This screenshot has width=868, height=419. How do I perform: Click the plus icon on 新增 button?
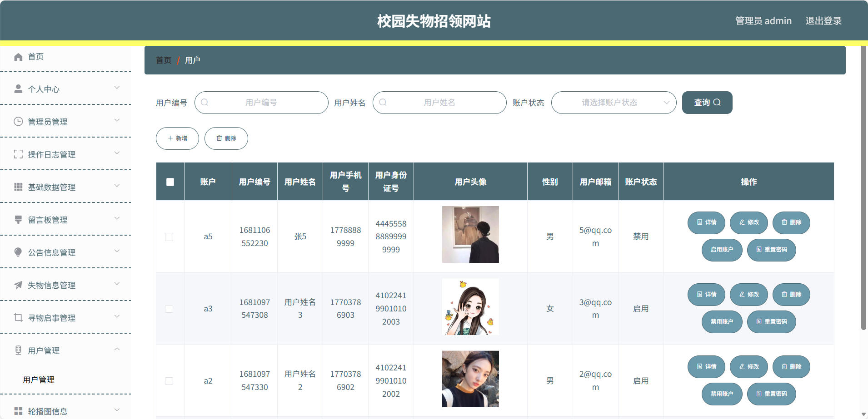pos(170,138)
